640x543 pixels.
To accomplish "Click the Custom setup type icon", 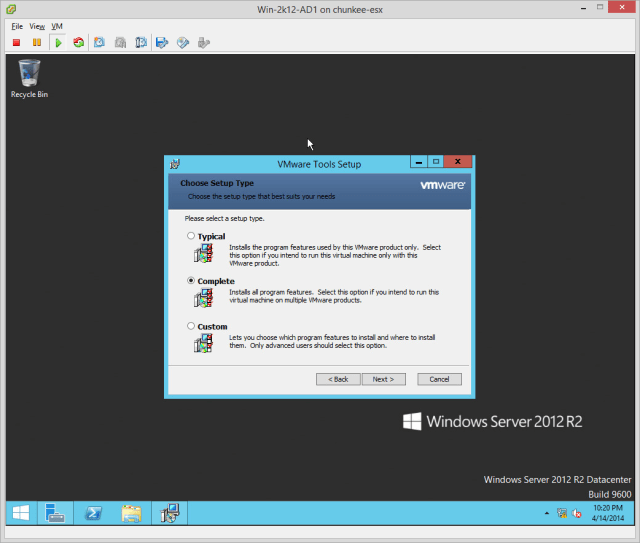I will [204, 343].
